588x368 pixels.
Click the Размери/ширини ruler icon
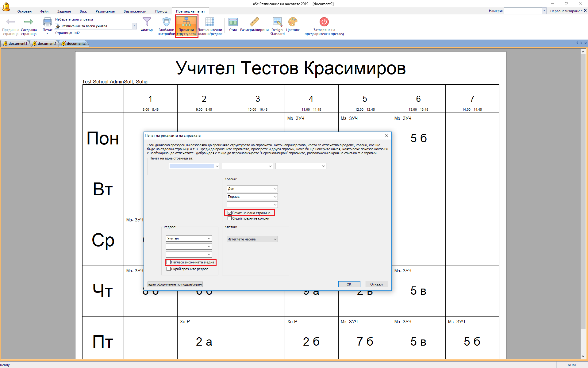click(254, 22)
